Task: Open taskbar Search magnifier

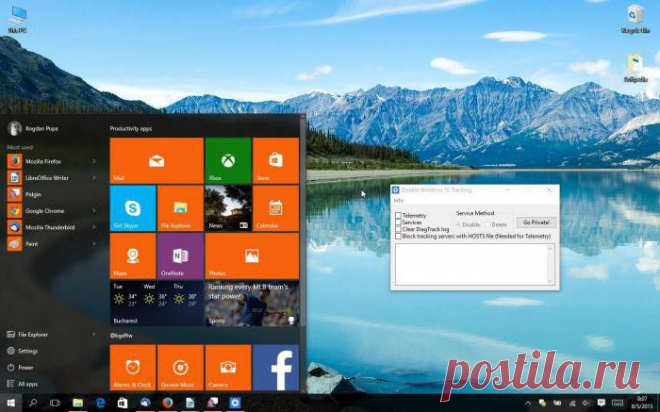Action: (33, 403)
